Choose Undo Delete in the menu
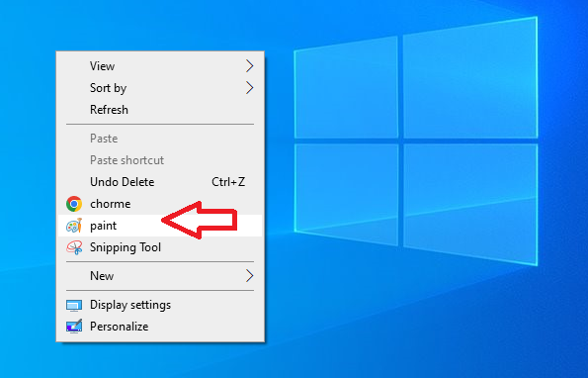Screen dimensions: 588x378 click(x=160, y=182)
